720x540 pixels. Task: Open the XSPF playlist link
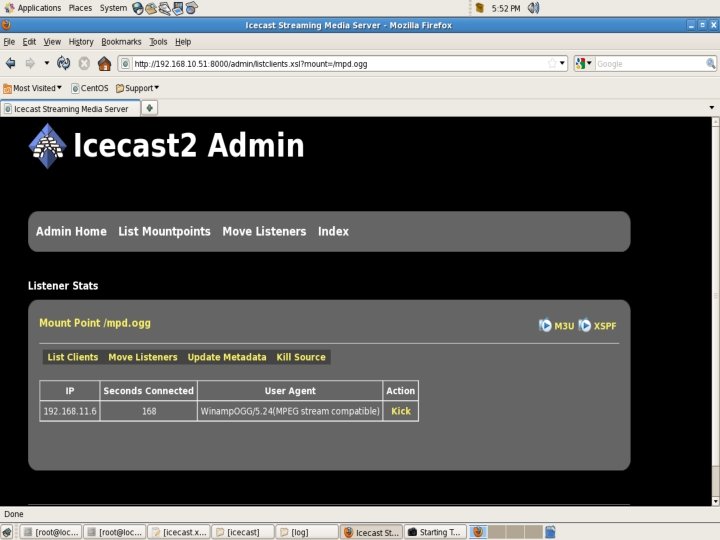pos(605,326)
